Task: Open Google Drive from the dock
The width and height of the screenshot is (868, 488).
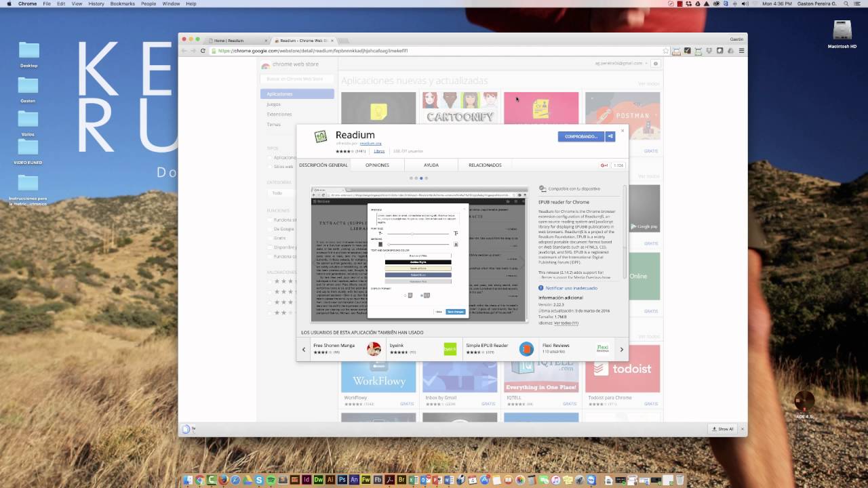Action: pyautogui.click(x=247, y=480)
